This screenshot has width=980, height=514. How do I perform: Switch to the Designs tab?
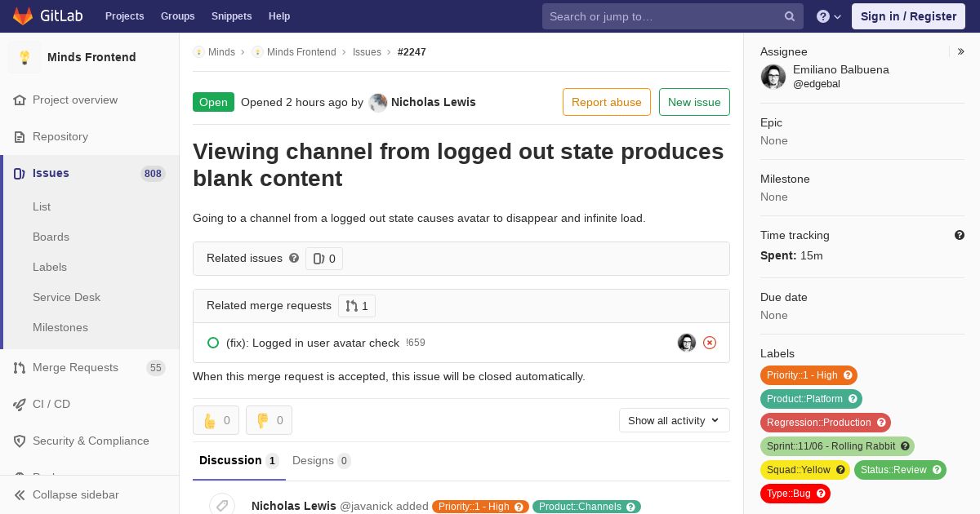pyautogui.click(x=322, y=461)
